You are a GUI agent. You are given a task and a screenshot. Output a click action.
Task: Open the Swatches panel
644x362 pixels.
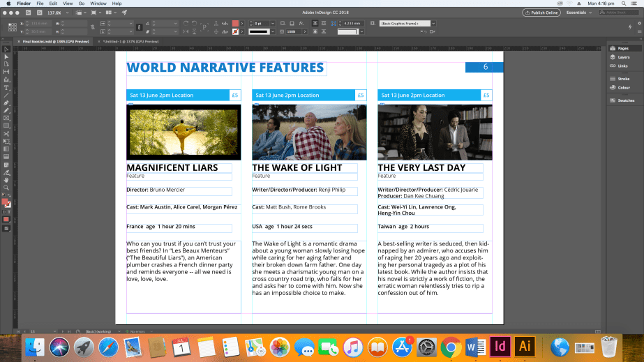point(626,100)
